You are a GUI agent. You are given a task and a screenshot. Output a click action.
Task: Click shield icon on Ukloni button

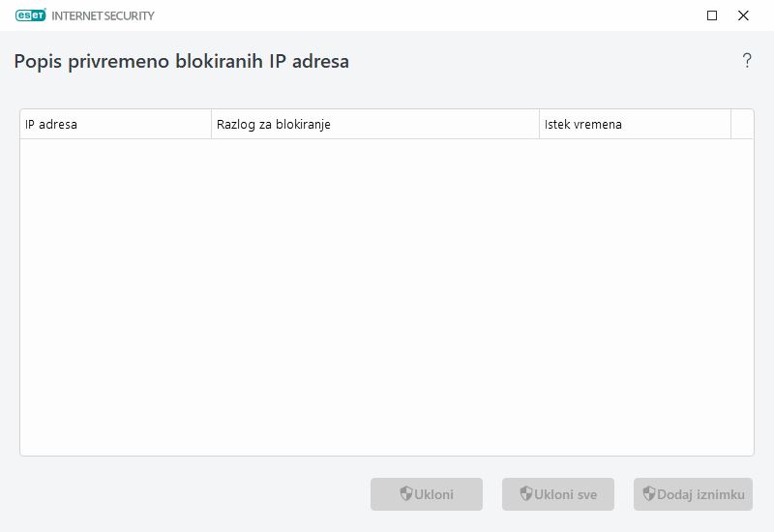pos(406,494)
